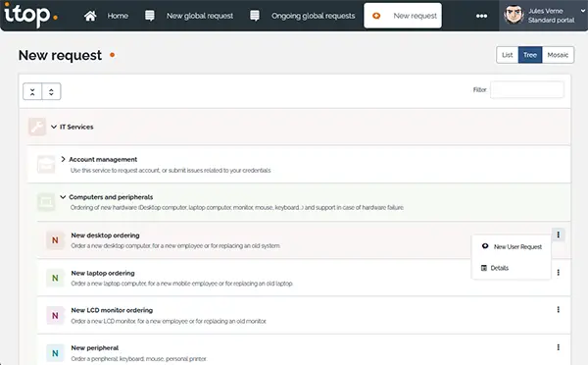Collapse Computers and peripherals node
Viewport: 588px width, 365px height.
point(63,197)
